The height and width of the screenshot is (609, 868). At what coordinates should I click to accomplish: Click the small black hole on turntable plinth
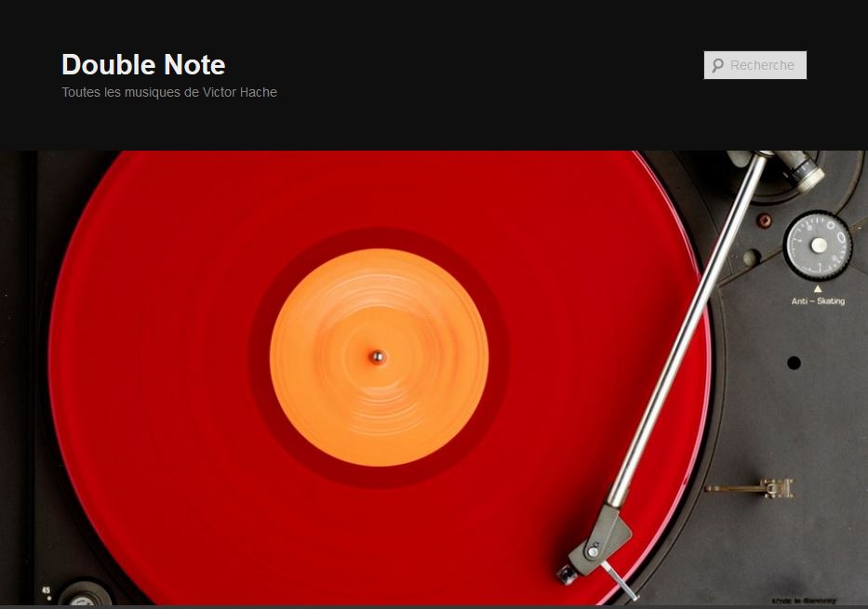(x=794, y=363)
